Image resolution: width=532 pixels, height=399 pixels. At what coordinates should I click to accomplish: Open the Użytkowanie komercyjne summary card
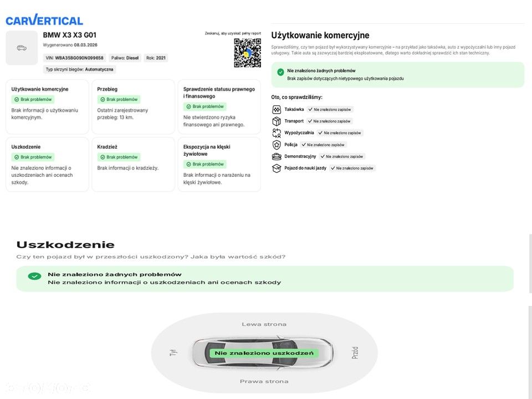pyautogui.click(x=47, y=106)
